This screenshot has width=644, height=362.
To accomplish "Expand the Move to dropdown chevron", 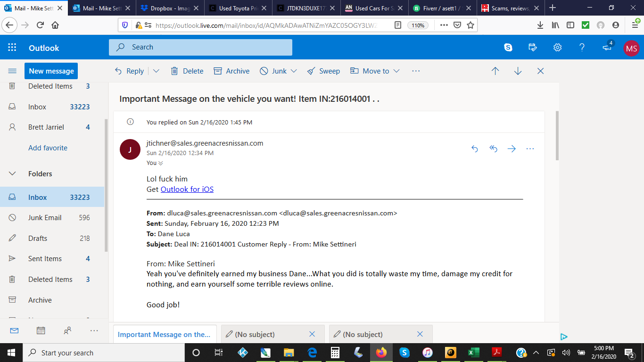I will 396,71.
